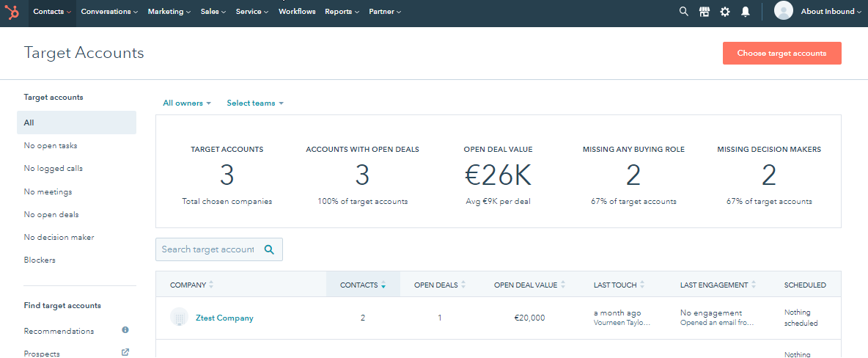
Task: Click the 'No engagement' cell
Action: [x=711, y=313]
